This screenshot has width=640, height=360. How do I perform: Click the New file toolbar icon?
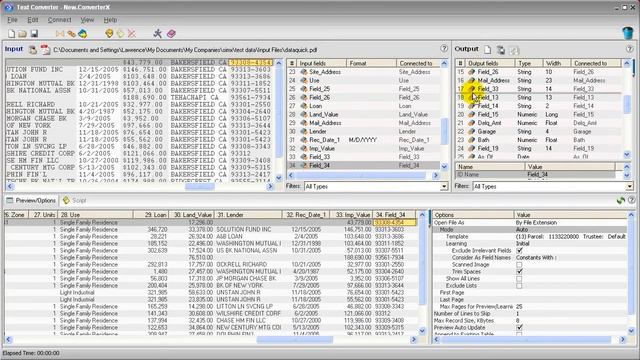(11, 34)
